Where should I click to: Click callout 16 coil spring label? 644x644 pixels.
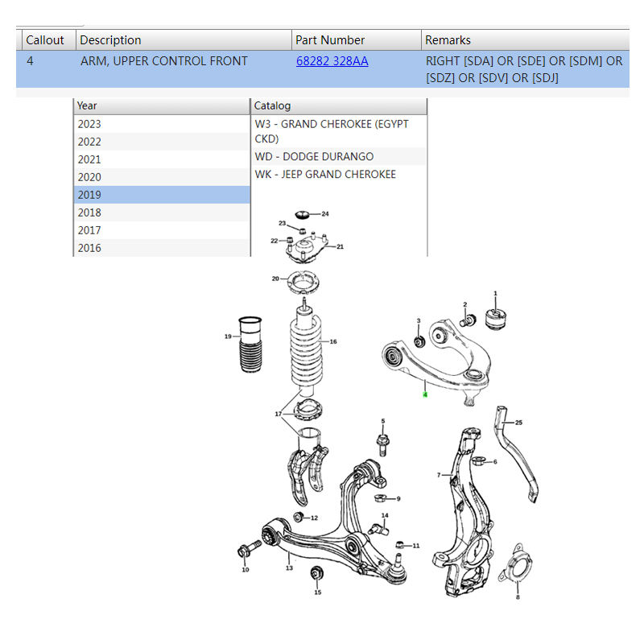point(333,341)
